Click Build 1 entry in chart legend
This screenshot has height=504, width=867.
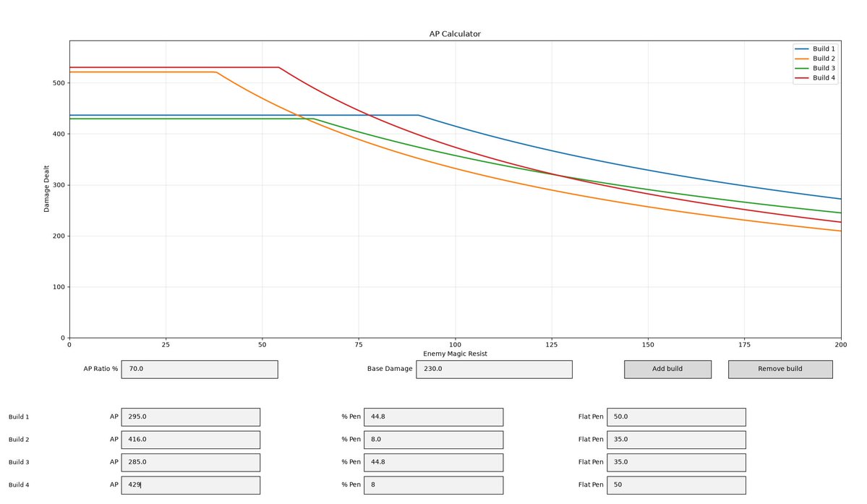click(x=815, y=48)
